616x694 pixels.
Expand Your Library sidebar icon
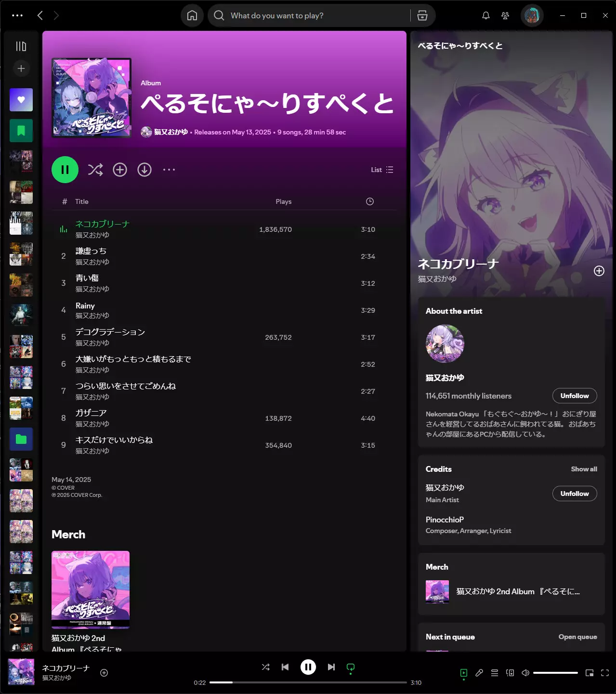pos(21,46)
